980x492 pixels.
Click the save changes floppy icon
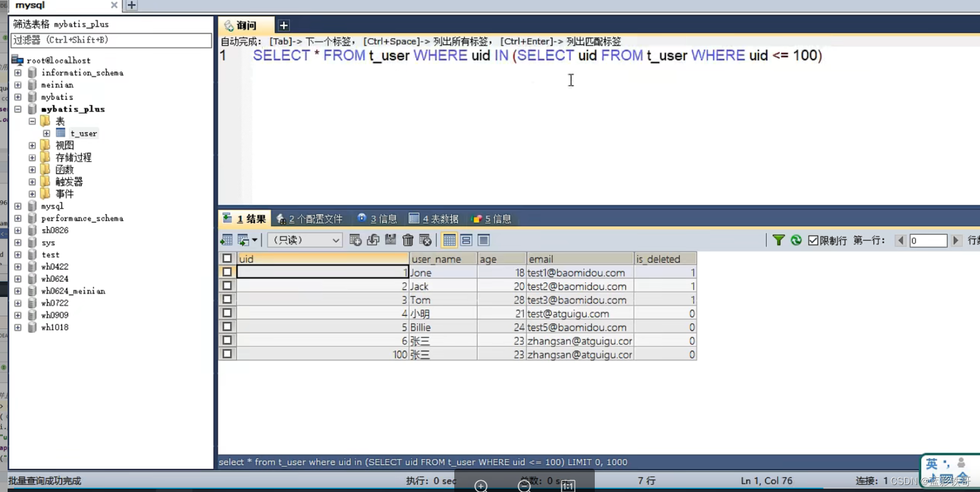[x=390, y=240]
